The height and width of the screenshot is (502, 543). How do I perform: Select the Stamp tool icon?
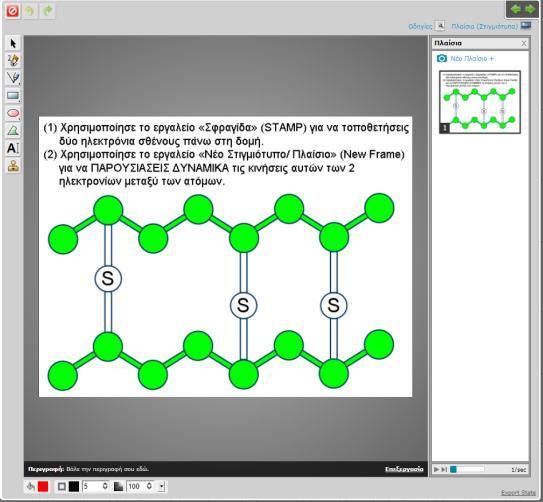point(13,166)
